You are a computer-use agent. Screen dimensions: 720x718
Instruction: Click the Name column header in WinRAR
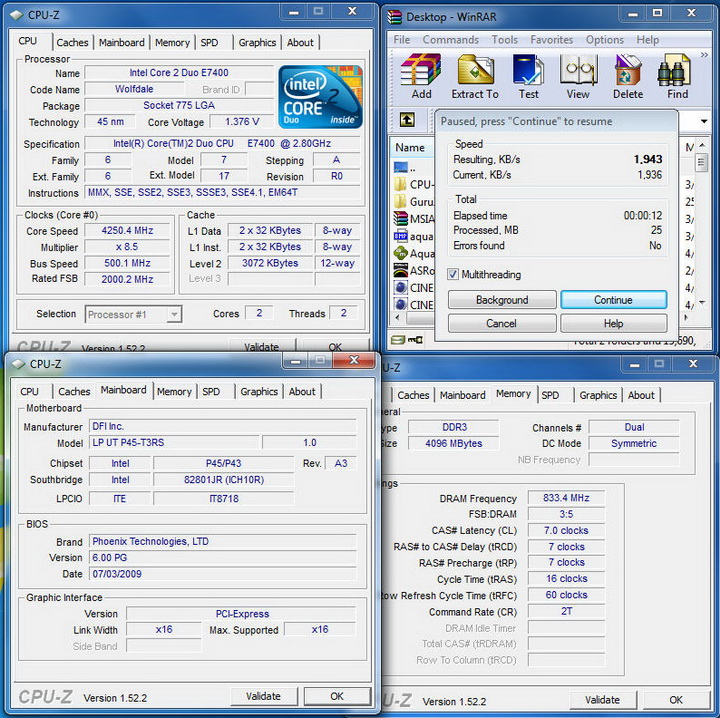coord(412,147)
